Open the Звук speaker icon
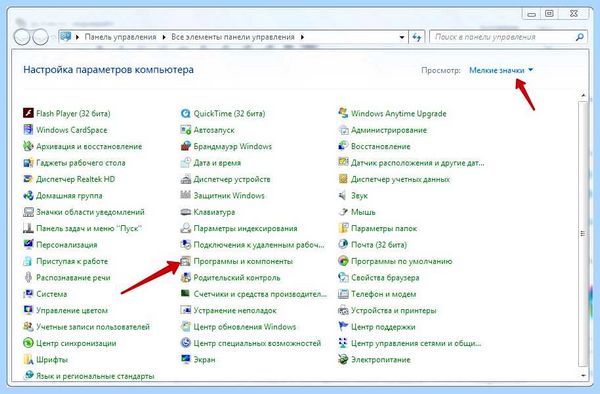The width and height of the screenshot is (600, 394). pos(343,195)
